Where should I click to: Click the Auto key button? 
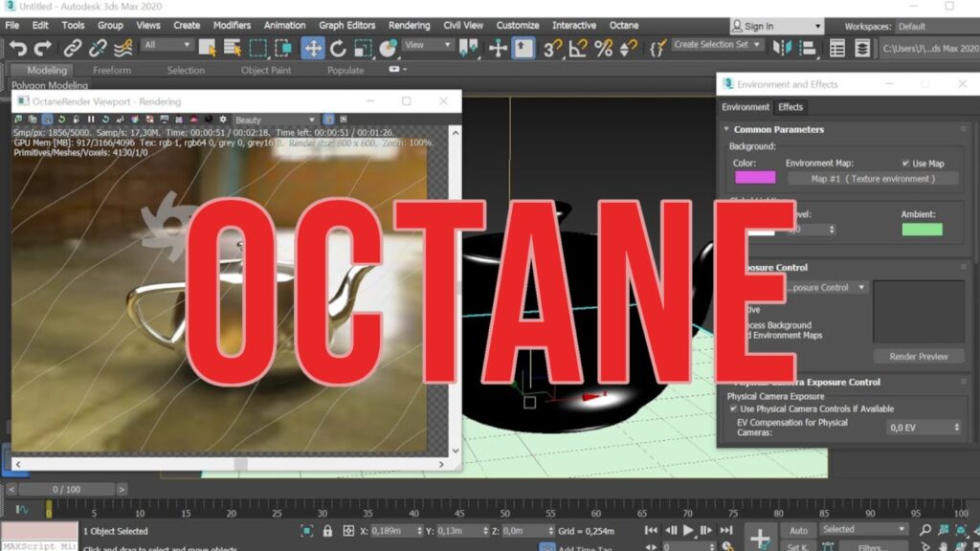tap(798, 530)
